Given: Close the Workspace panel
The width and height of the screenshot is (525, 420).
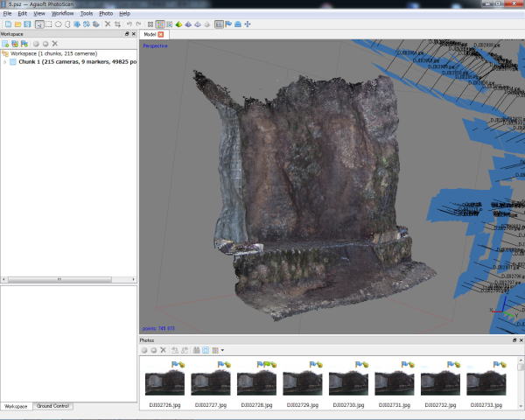Looking at the screenshot, I should click(x=134, y=34).
